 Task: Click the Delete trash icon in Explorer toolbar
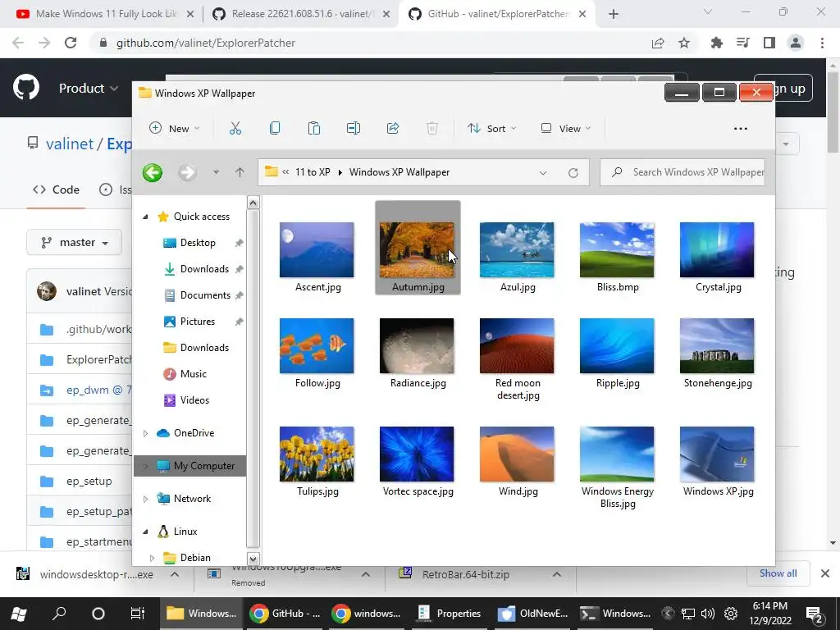tap(432, 128)
